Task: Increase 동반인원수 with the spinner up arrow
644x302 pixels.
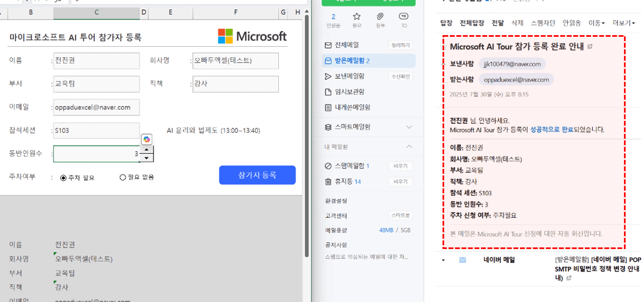Action: pyautogui.click(x=147, y=150)
